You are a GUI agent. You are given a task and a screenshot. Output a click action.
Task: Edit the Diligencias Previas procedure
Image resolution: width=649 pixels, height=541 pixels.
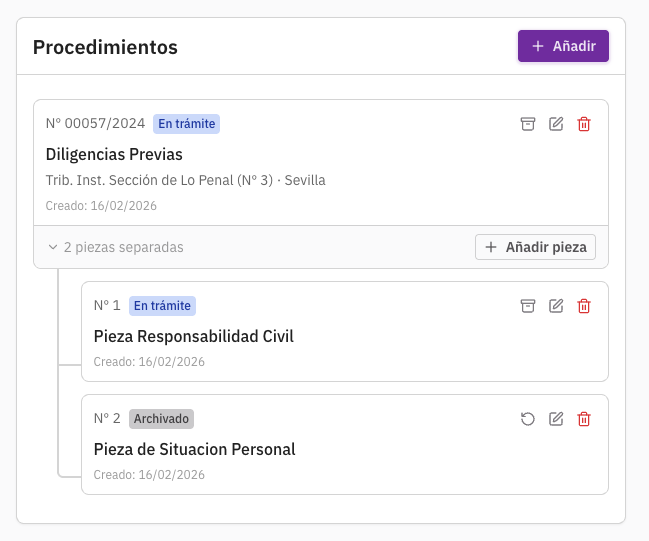click(x=556, y=124)
